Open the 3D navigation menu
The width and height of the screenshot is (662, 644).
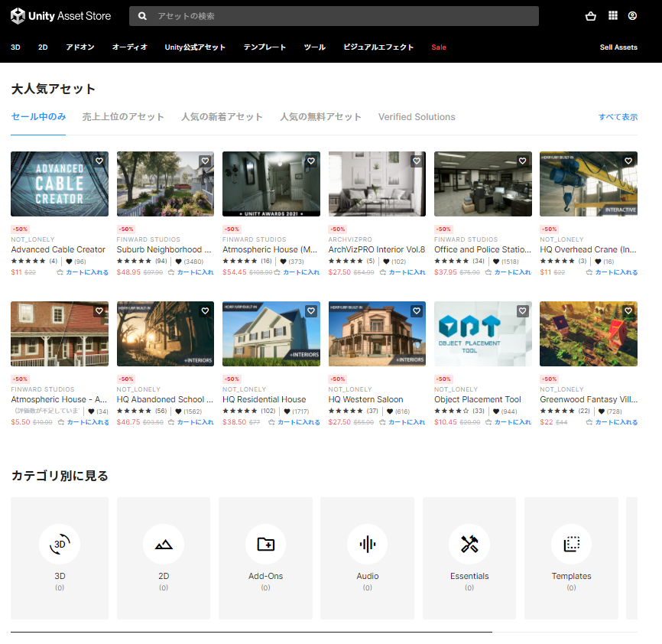15,47
